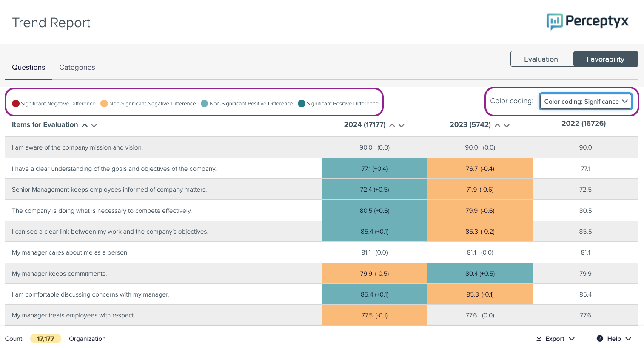This screenshot has height=348, width=644.
Task: Click the 2022 value 72.5
Action: point(585,190)
